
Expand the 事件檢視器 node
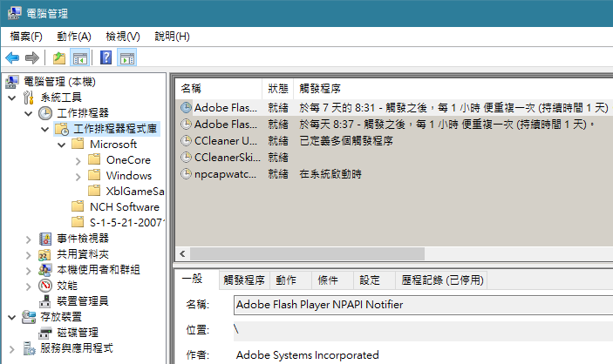point(28,239)
